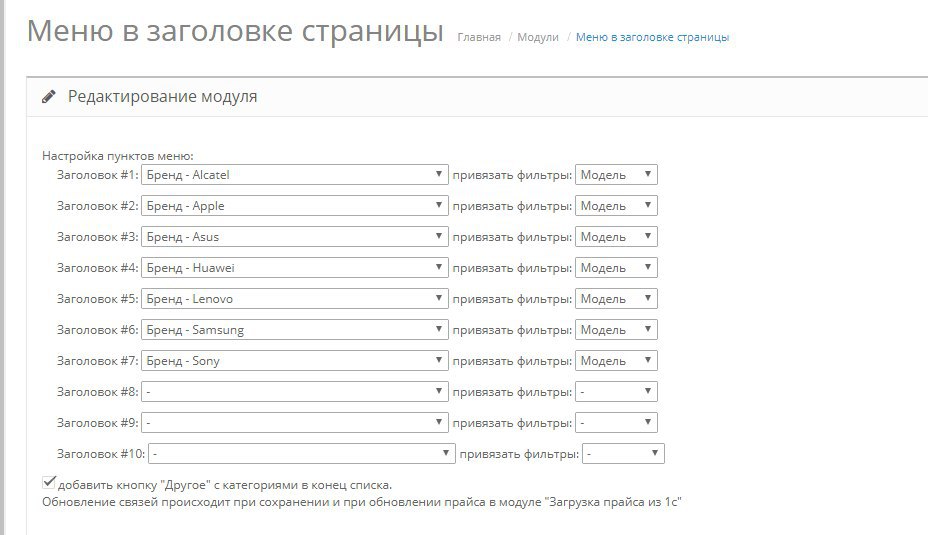
Task: Open the Заголовок #1 Бренд - Alcatel dropdown
Action: (295, 175)
